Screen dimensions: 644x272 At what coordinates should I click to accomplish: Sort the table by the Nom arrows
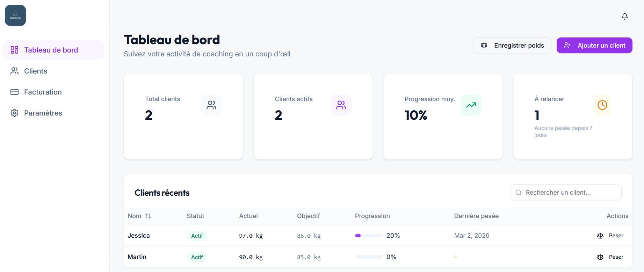(x=148, y=216)
